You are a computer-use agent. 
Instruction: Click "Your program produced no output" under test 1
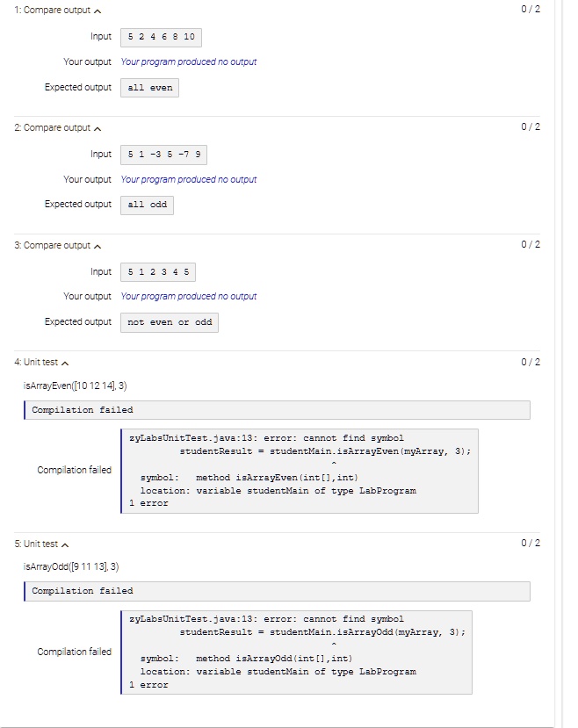[189, 62]
